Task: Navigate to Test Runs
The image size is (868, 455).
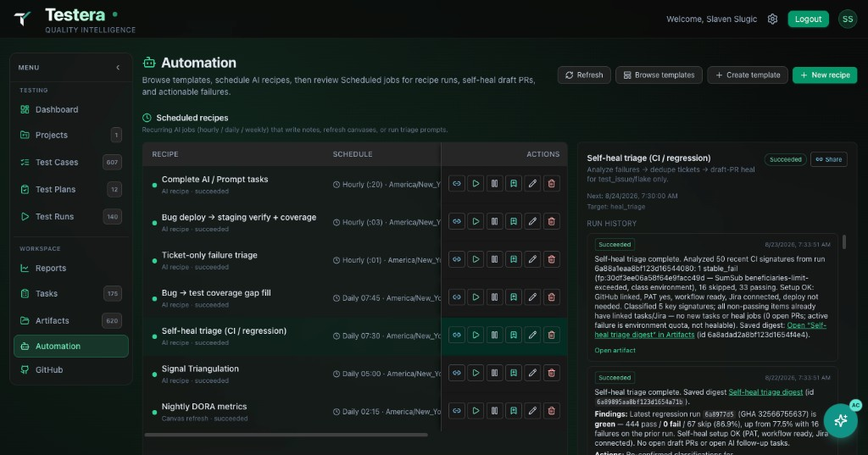Action: point(71,216)
